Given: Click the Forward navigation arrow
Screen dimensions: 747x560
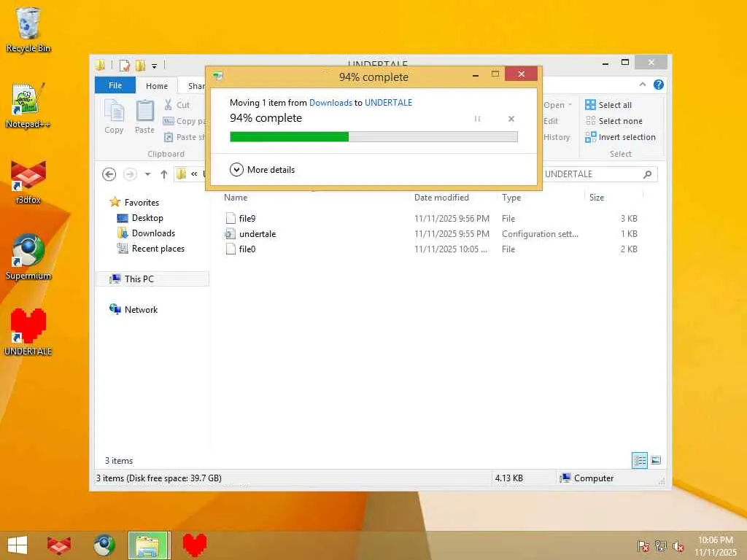Looking at the screenshot, I should [130, 174].
